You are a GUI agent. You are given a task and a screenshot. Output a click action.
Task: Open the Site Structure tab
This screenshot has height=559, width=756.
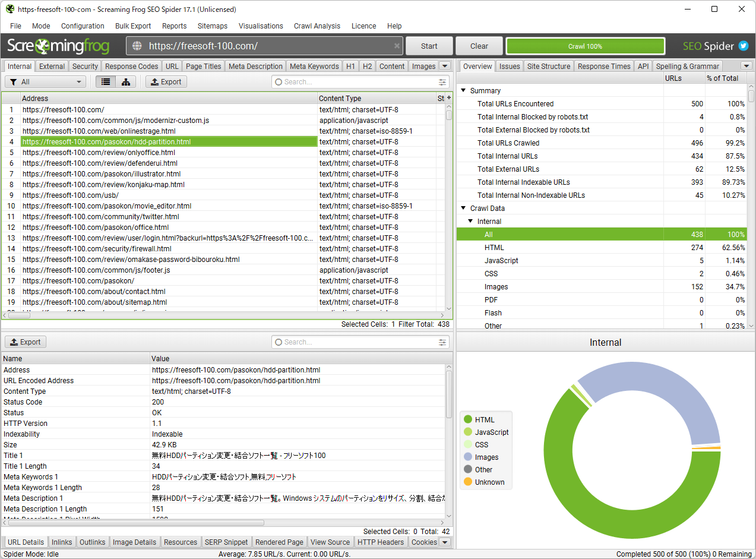coord(549,67)
